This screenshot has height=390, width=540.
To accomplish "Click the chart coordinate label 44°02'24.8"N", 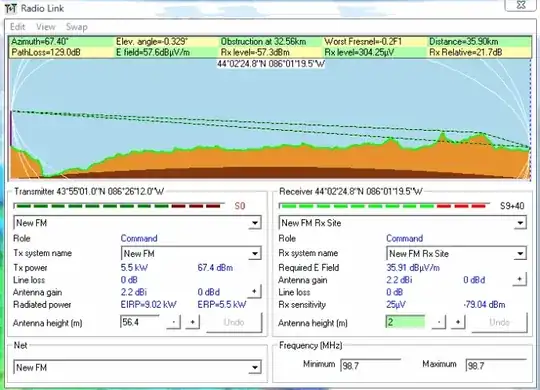I will click(x=271, y=64).
